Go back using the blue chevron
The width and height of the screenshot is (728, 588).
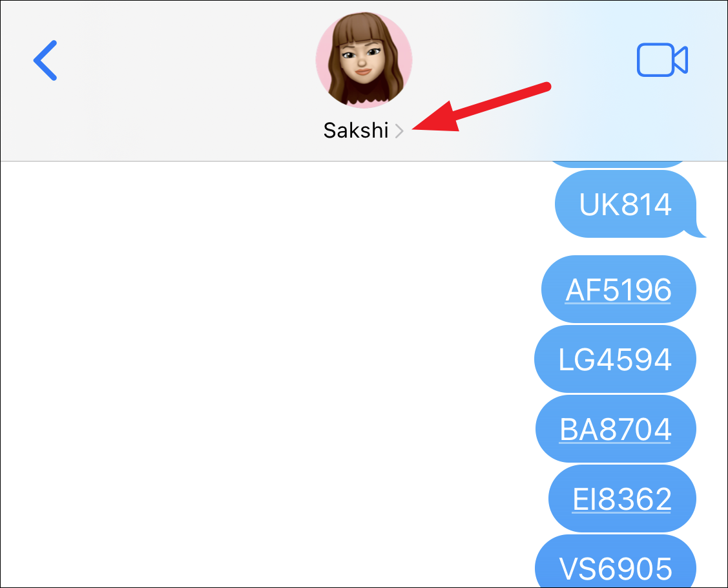45,60
